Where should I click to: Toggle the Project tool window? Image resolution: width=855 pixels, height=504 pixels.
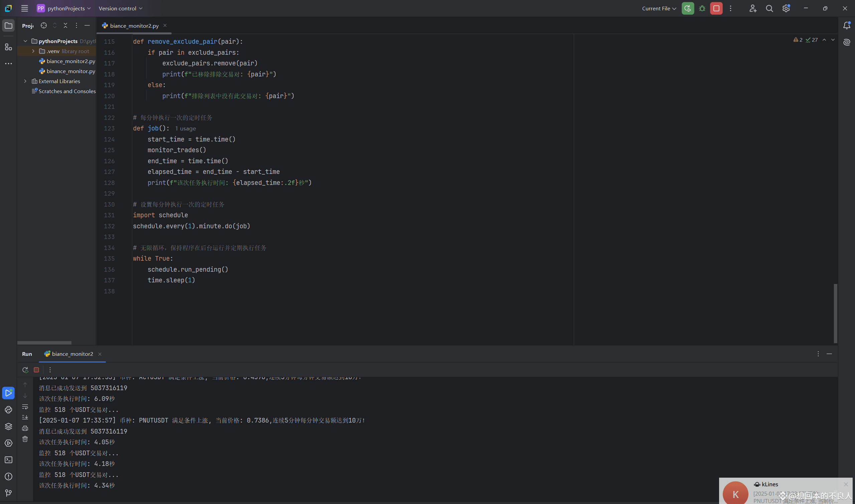[8, 25]
